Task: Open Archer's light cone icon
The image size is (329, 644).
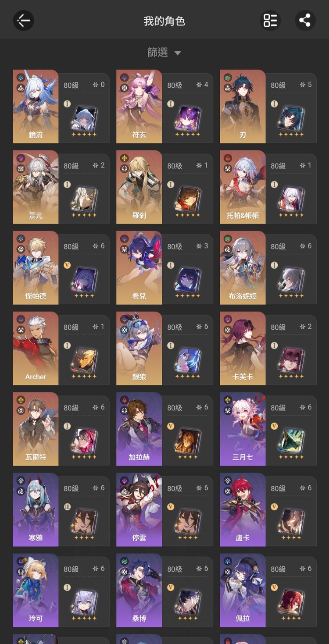Action: click(84, 360)
